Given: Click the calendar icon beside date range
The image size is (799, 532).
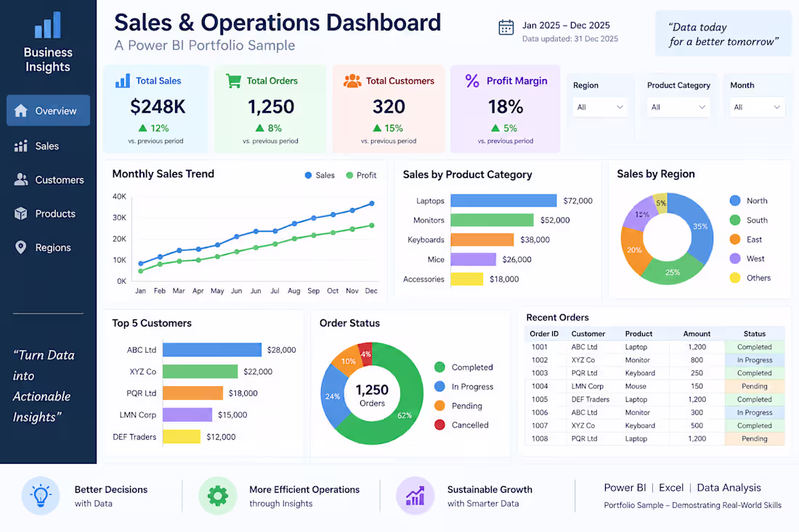Looking at the screenshot, I should [x=506, y=28].
